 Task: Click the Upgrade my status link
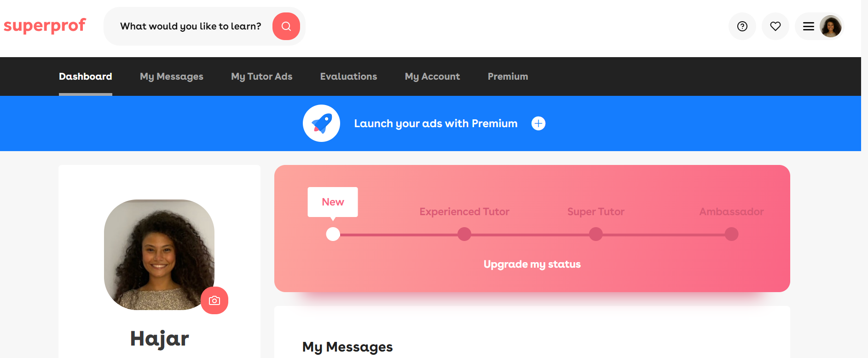(532, 264)
